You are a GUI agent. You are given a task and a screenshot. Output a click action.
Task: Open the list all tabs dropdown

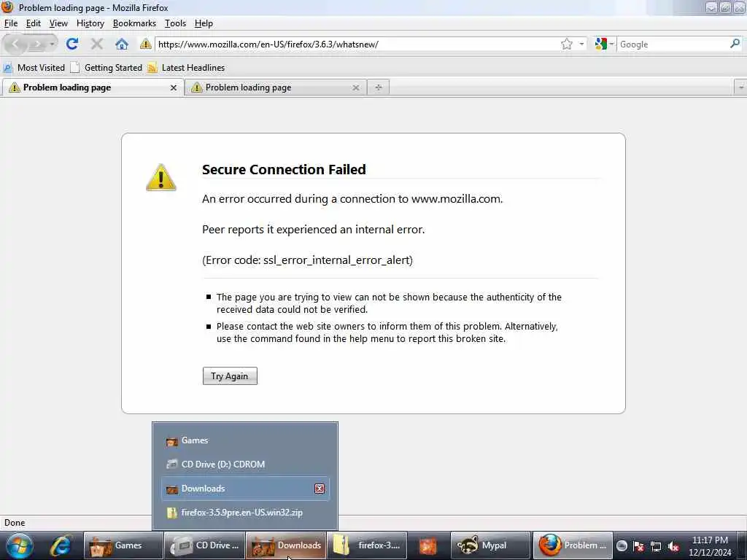(741, 87)
